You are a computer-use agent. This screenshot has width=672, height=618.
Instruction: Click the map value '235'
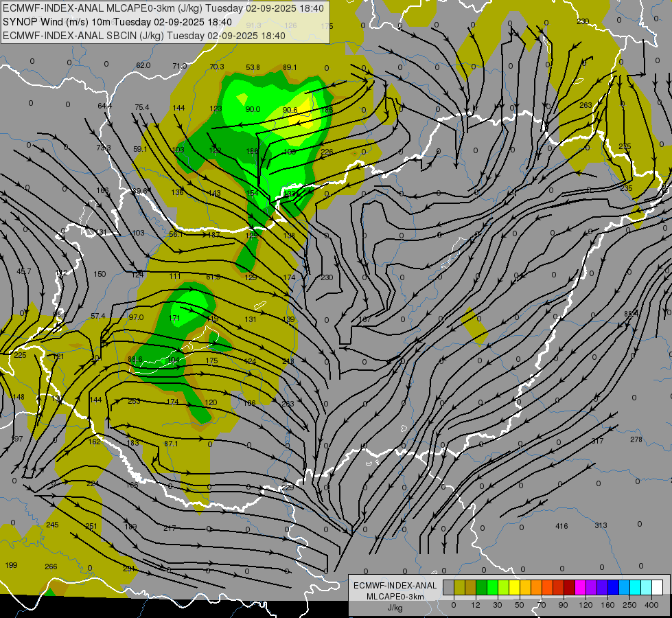click(626, 188)
